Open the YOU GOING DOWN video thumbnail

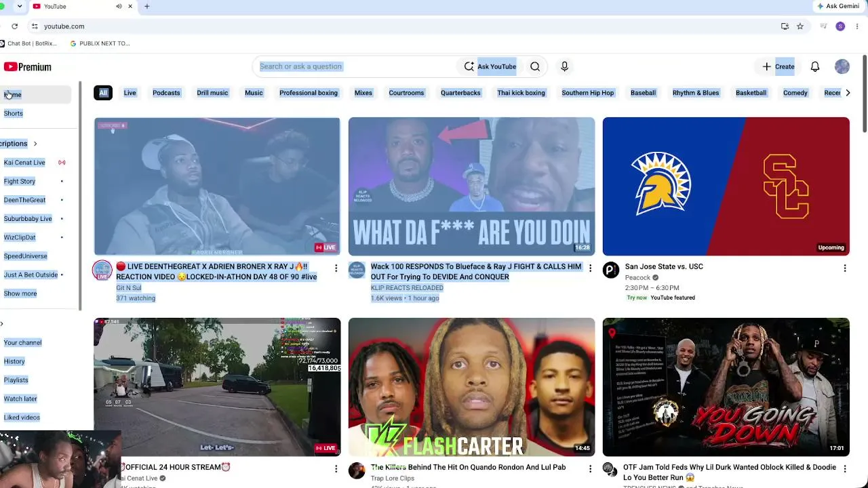click(x=726, y=387)
